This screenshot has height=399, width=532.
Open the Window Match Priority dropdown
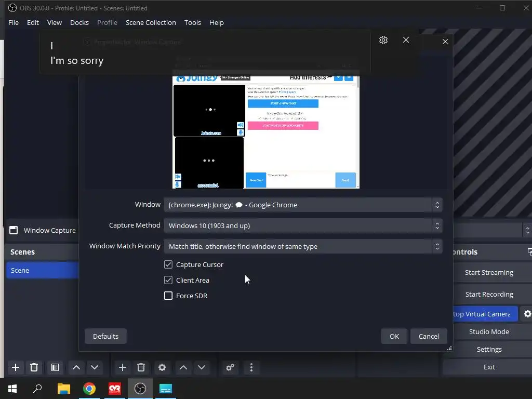coord(303,246)
